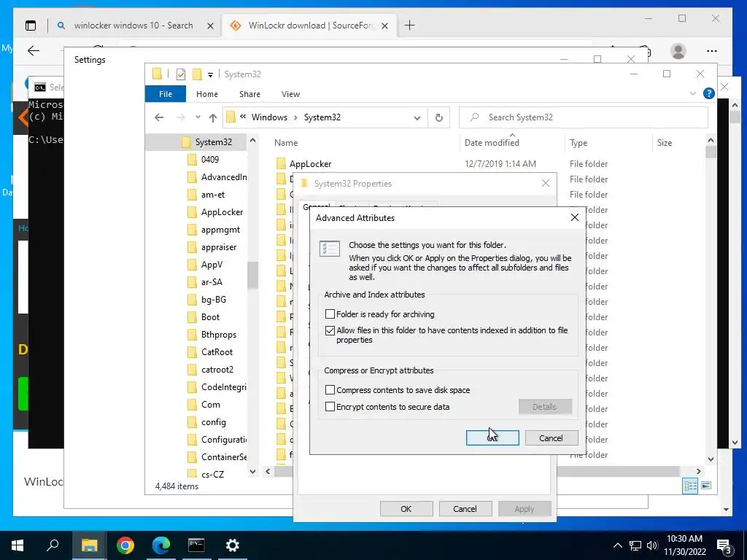Select AppLocker in the navigation tree
The image size is (747, 560).
tap(222, 212)
